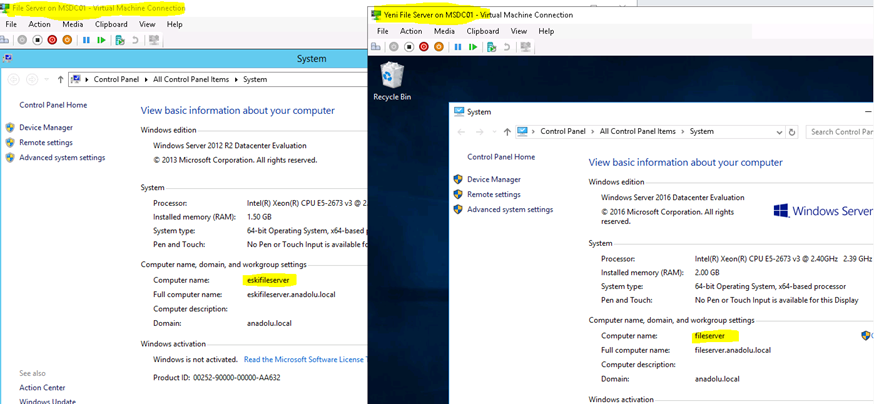Select eskifileserver computer name text
Image resolution: width=874 pixels, height=404 pixels.
coord(268,280)
